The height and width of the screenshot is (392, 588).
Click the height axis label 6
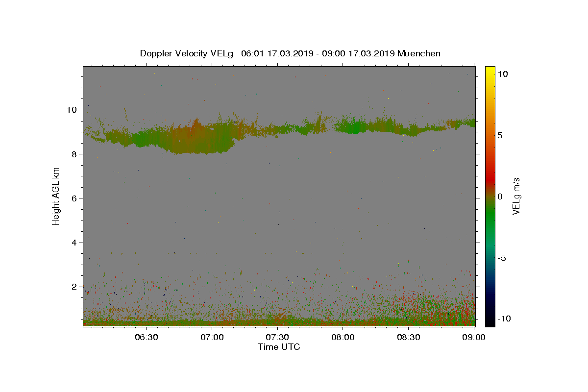tap(74, 198)
